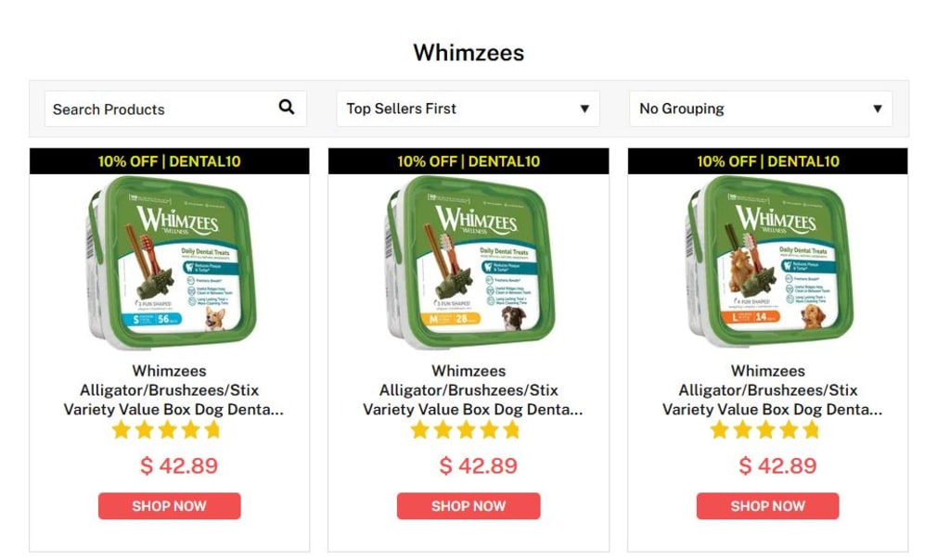Click the star rating on the middle product
950x560 pixels.
(x=466, y=430)
